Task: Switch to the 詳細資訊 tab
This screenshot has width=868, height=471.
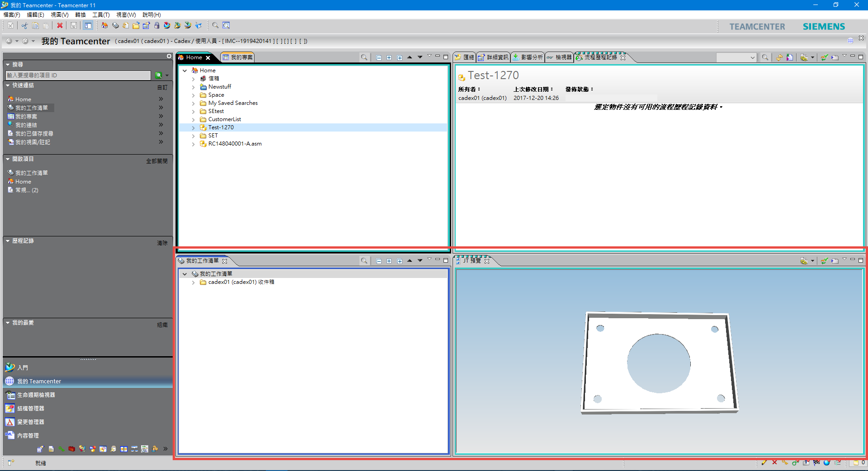Action: (494, 57)
